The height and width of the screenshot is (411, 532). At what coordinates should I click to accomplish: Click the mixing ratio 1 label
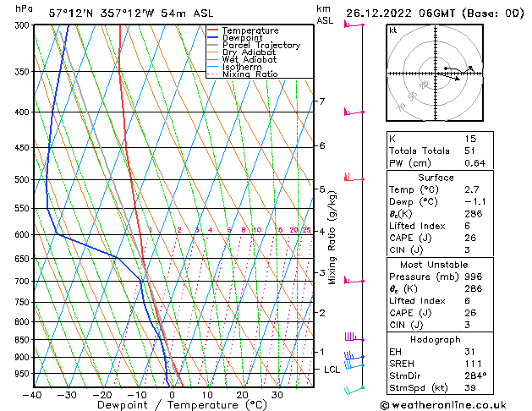(151, 230)
